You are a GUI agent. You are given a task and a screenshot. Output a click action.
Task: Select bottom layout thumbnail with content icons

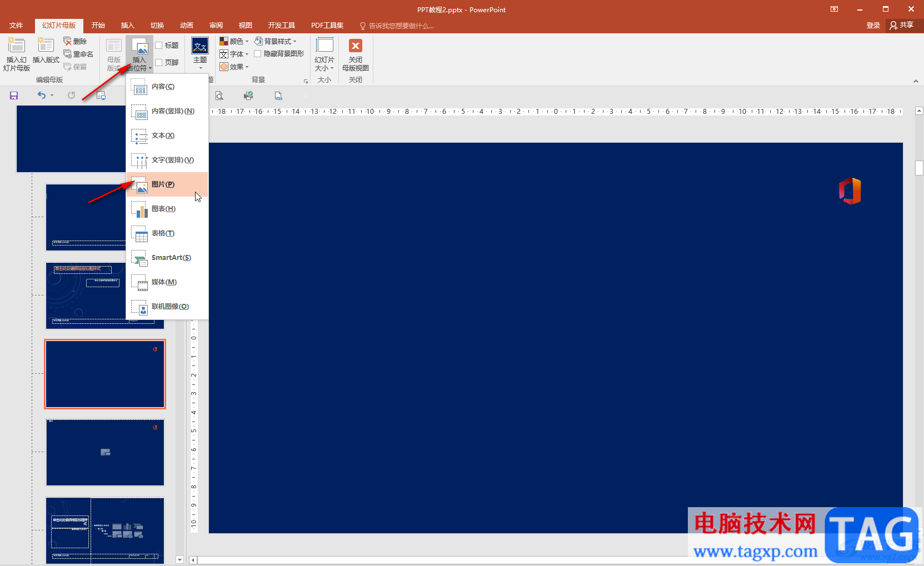coord(105,531)
